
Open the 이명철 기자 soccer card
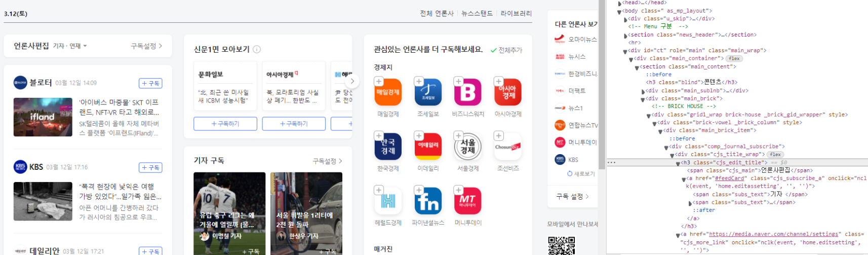pyautogui.click(x=229, y=213)
